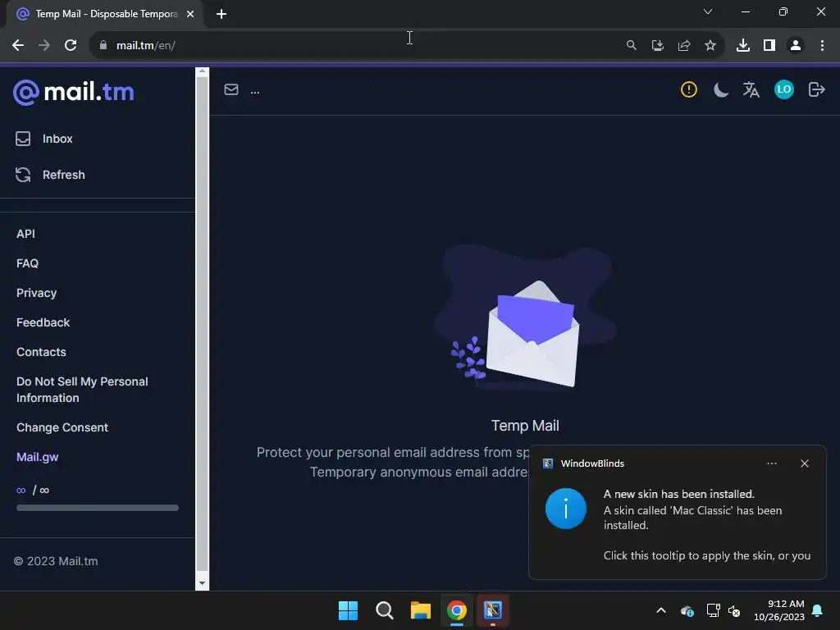Open the notification bell
The width and height of the screenshot is (840, 630).
(818, 610)
